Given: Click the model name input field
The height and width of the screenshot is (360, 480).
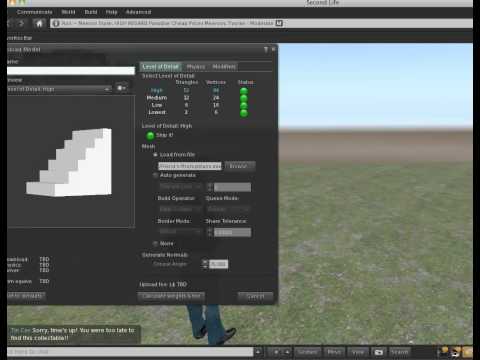Looking at the screenshot, I should [x=71, y=71].
